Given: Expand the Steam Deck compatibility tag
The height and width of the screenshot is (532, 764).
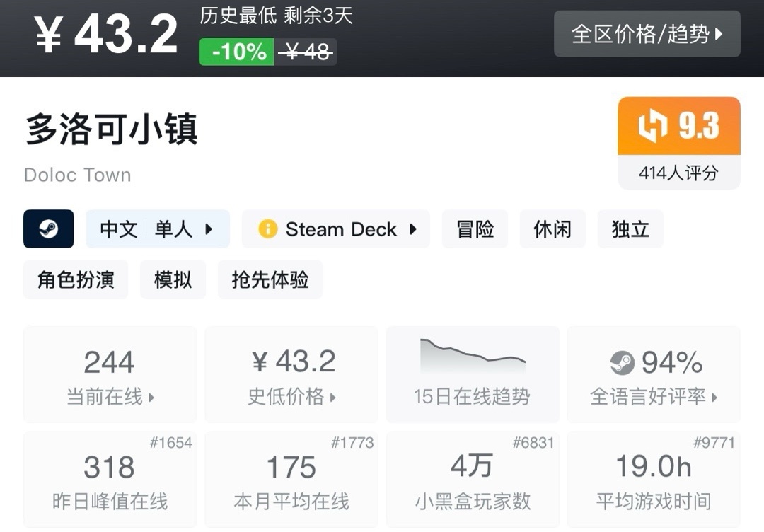Looking at the screenshot, I should click(336, 229).
